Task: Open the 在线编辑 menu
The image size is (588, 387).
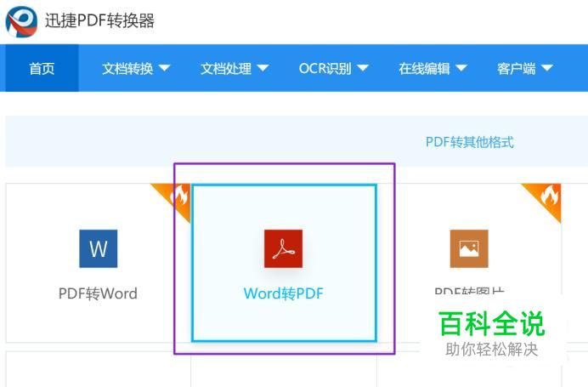Action: [433, 68]
